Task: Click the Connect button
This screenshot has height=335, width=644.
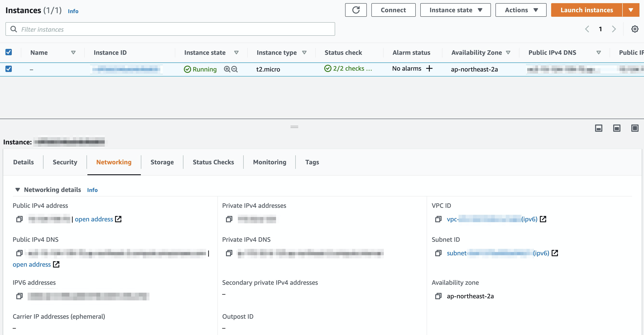Action: 393,10
